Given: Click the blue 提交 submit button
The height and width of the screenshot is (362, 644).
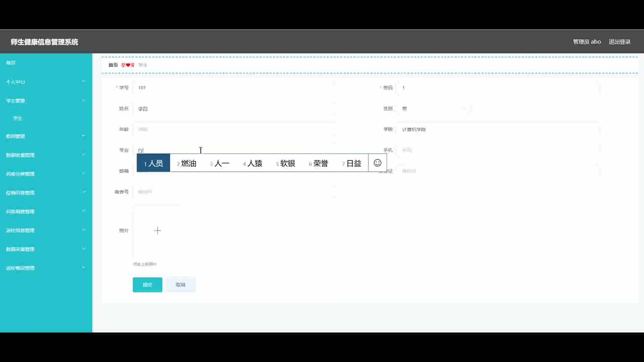Looking at the screenshot, I should (147, 285).
